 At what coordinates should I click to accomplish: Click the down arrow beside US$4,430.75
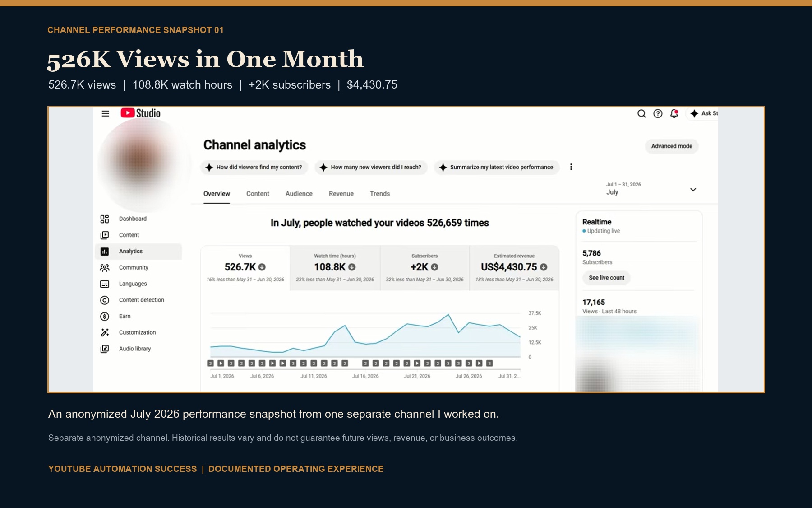tap(544, 267)
